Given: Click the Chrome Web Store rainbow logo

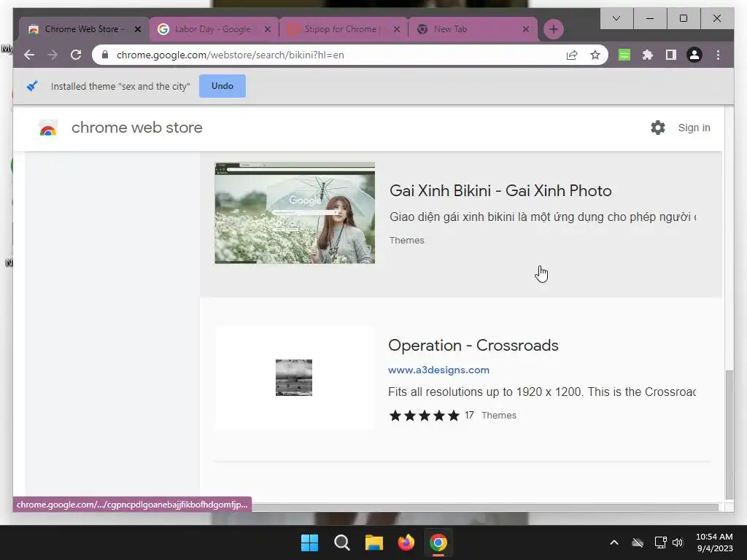Looking at the screenshot, I should [x=48, y=128].
